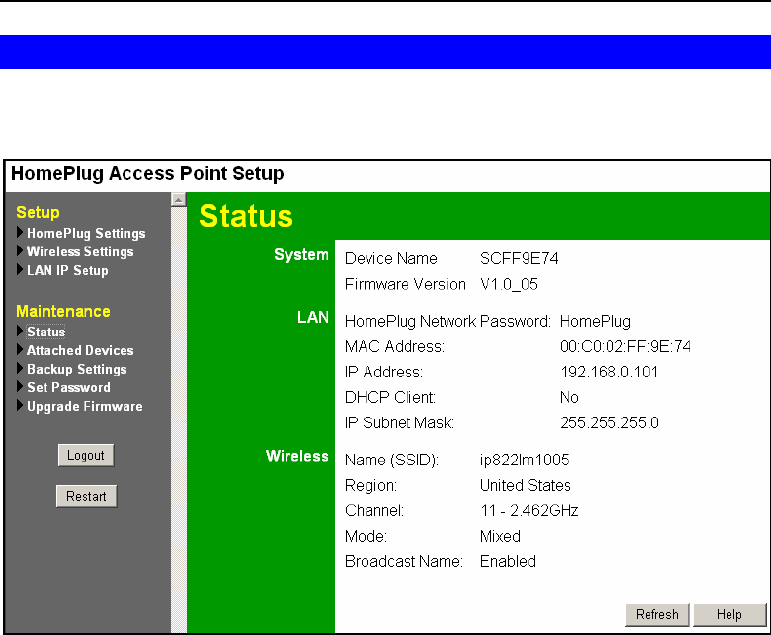This screenshot has width=771, height=635.
Task: Open Help for Status page
Action: pos(730,615)
